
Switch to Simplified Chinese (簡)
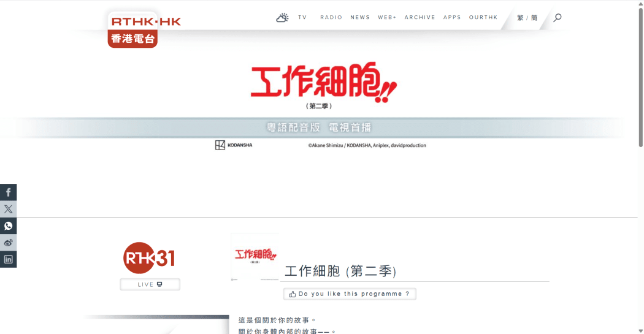(x=534, y=18)
